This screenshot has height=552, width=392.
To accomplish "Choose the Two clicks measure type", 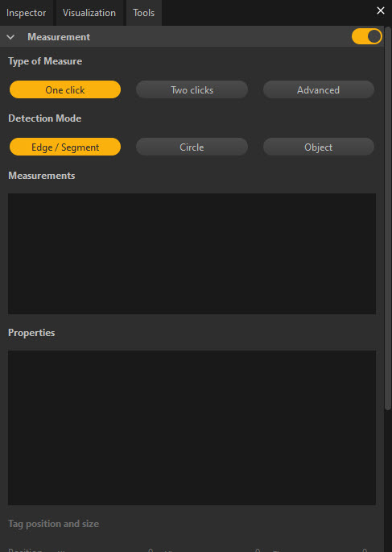I will [192, 89].
